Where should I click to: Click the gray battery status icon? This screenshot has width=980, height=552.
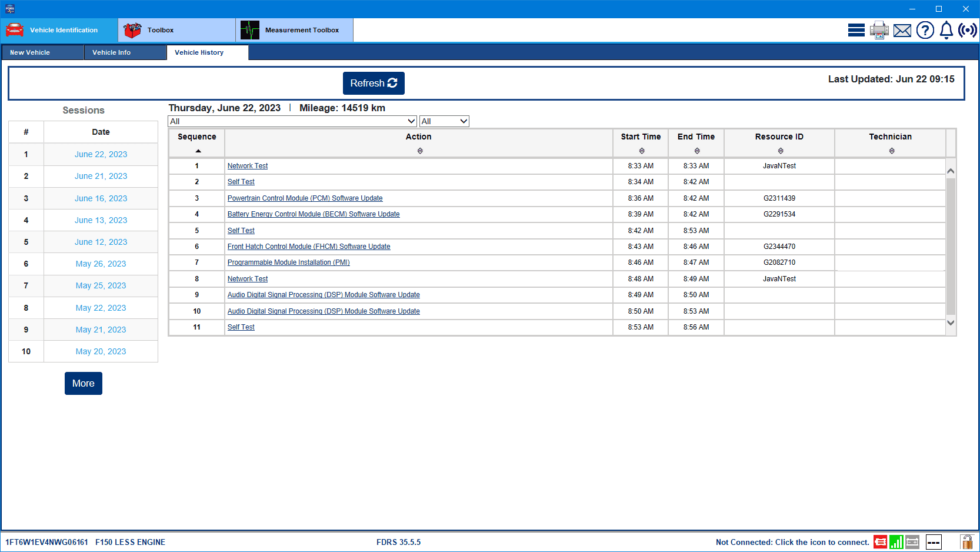[x=912, y=542]
